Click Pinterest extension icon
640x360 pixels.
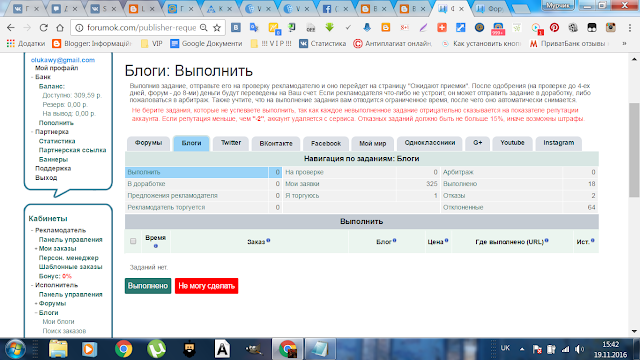(554, 28)
